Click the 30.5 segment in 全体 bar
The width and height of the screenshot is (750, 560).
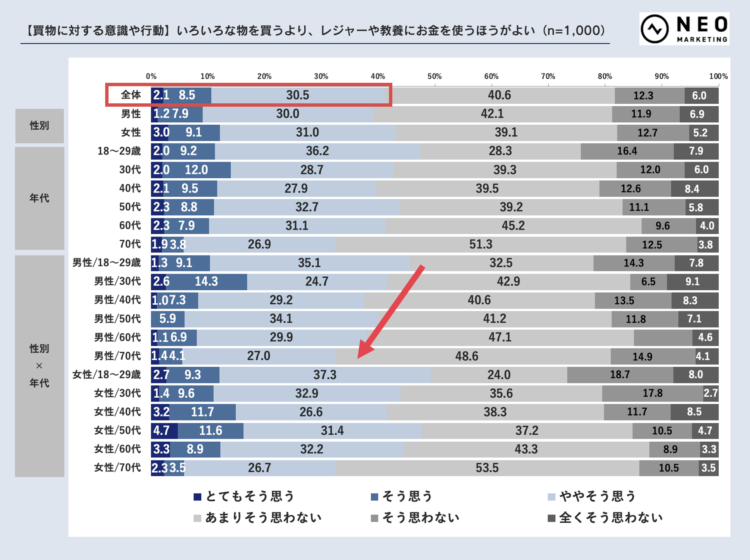(x=297, y=95)
